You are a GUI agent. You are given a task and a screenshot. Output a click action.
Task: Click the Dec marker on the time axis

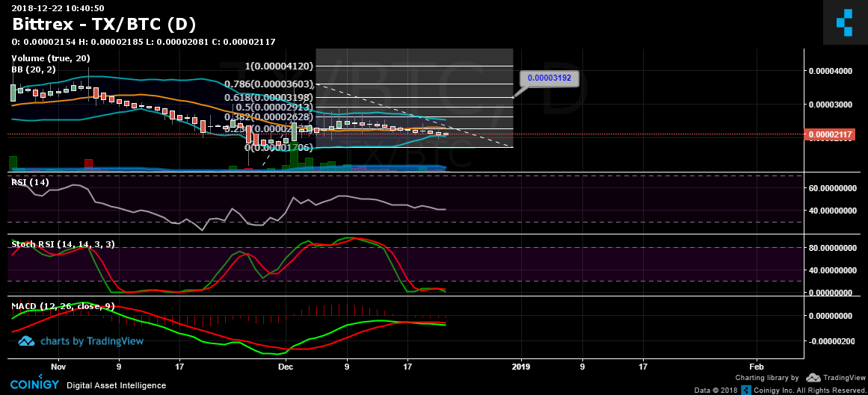tap(285, 367)
